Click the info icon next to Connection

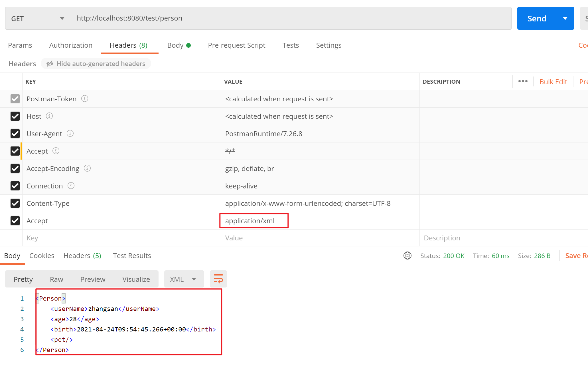(x=71, y=186)
